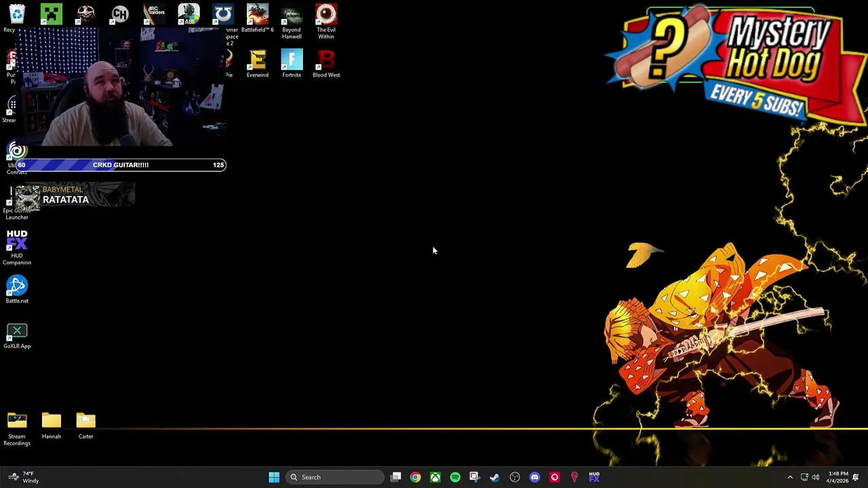Open the volume control tray icon
Image resolution: width=868 pixels, height=488 pixels.
pos(816,477)
